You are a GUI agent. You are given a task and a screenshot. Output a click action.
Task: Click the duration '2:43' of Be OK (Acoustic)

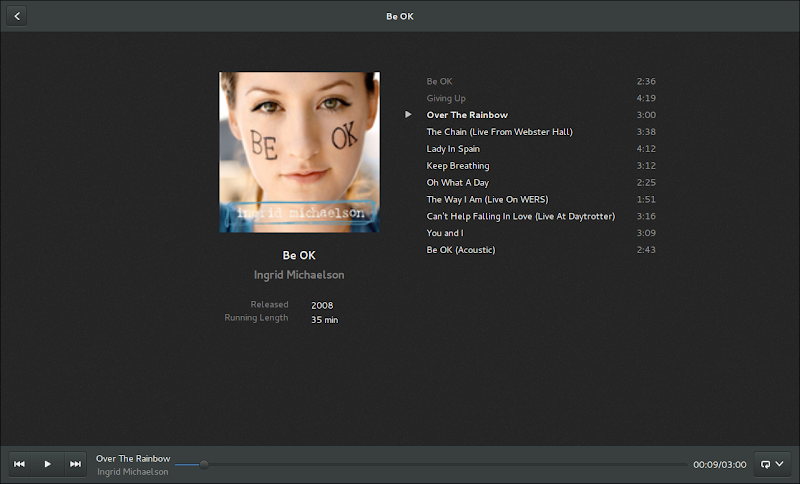pyautogui.click(x=646, y=250)
